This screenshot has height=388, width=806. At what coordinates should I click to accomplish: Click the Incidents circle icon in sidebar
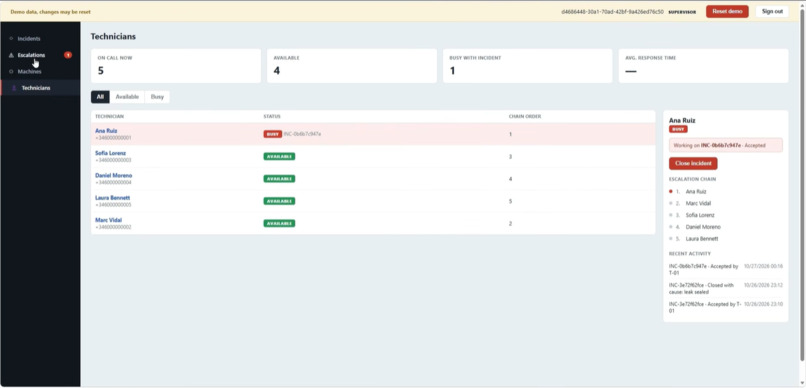(x=11, y=39)
